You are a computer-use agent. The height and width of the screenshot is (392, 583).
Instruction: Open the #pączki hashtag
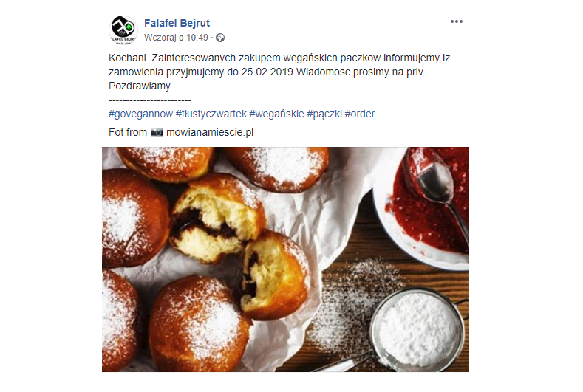[x=324, y=114]
